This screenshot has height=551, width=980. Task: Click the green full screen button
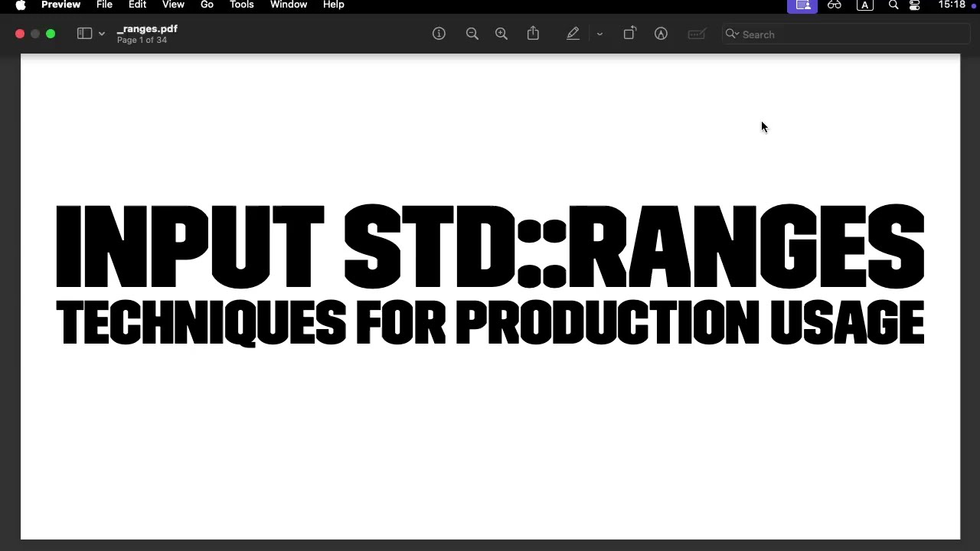click(x=51, y=34)
